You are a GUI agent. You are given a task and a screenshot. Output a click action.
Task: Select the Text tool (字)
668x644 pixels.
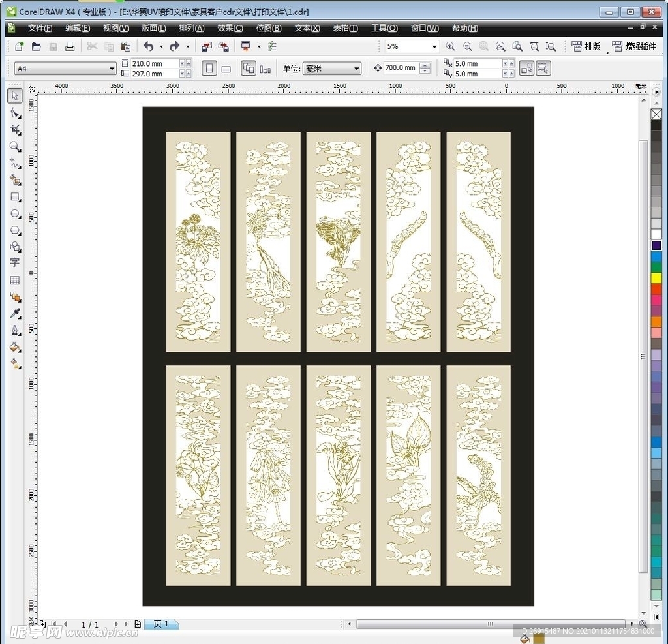[15, 263]
